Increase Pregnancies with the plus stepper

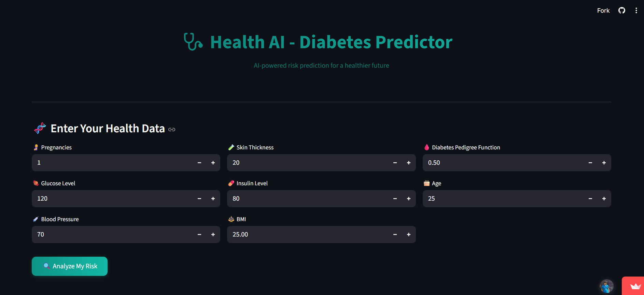click(213, 163)
